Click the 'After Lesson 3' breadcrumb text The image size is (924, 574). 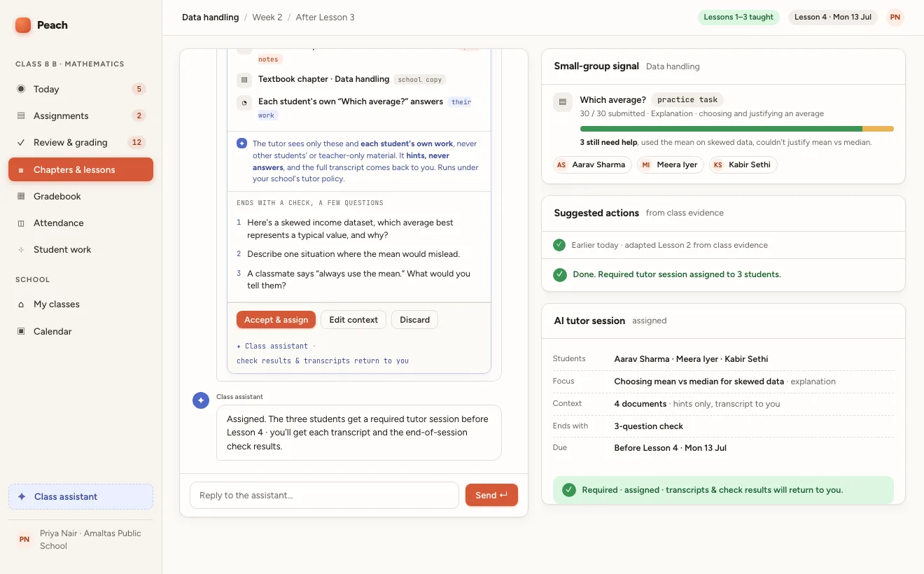325,17
